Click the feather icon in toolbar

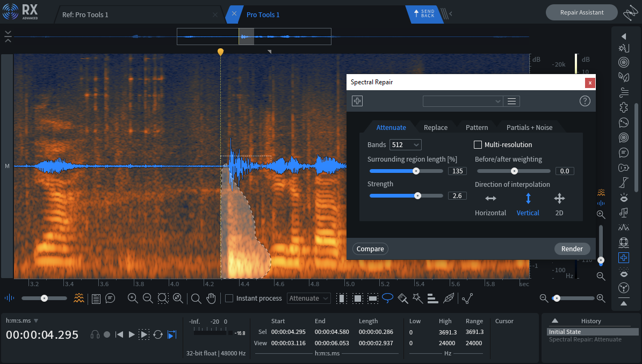tap(449, 298)
